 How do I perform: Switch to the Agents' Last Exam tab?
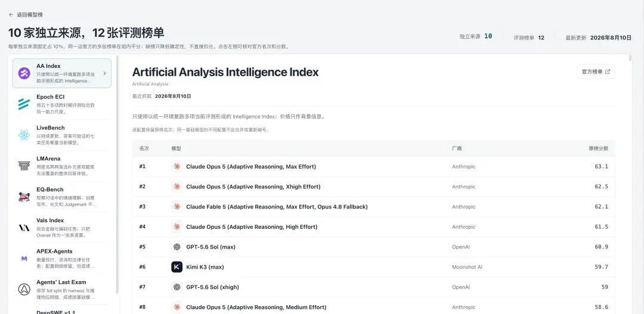(61, 290)
